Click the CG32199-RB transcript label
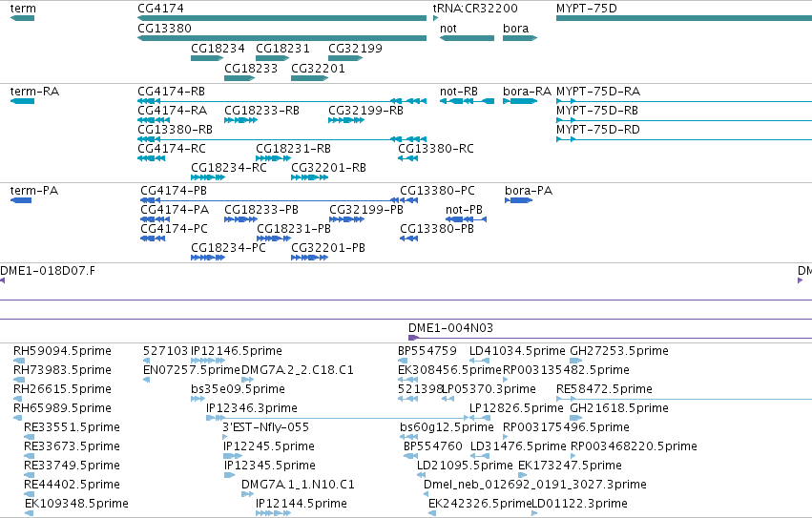812x518 pixels. (365, 111)
